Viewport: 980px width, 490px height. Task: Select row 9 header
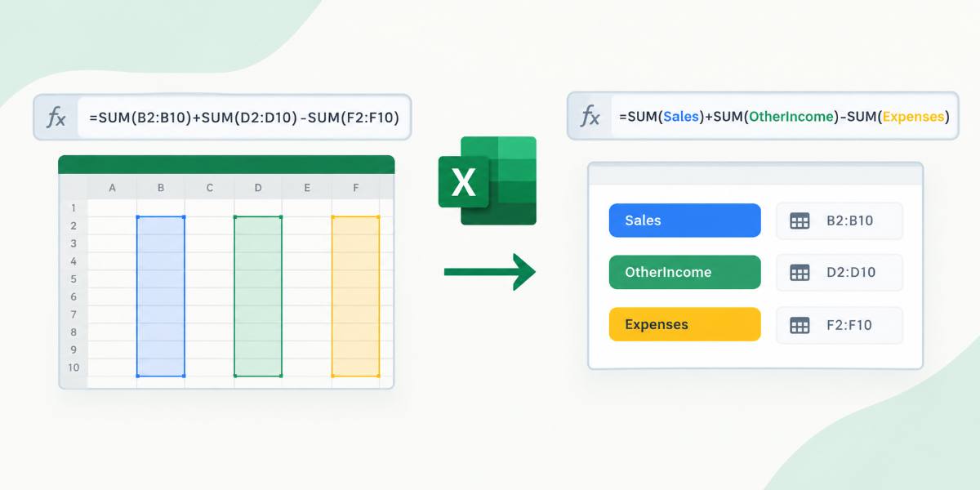click(73, 350)
